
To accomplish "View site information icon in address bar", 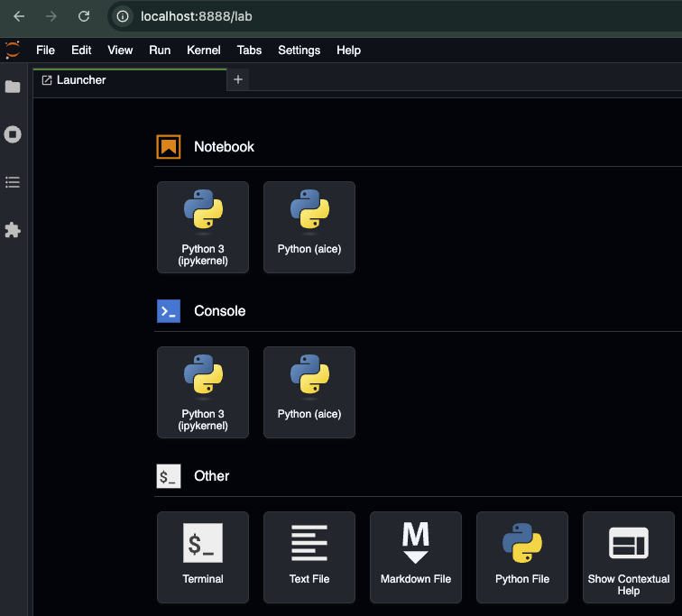I will (123, 16).
